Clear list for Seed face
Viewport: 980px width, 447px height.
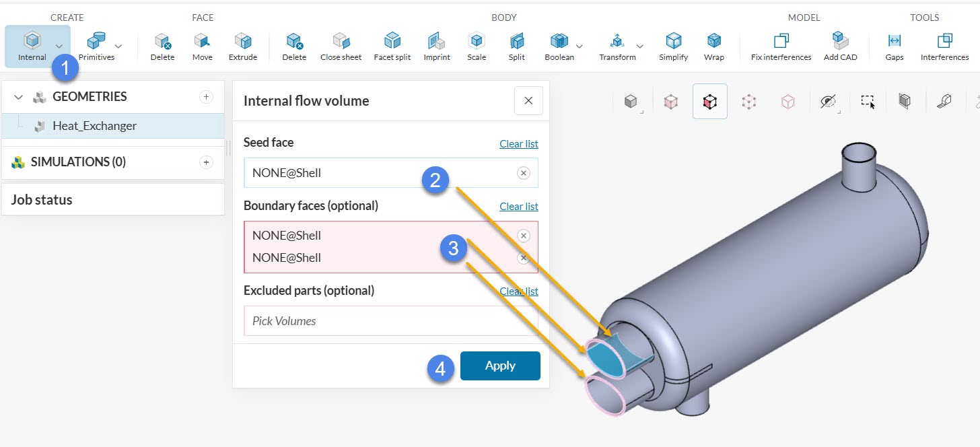coord(518,144)
